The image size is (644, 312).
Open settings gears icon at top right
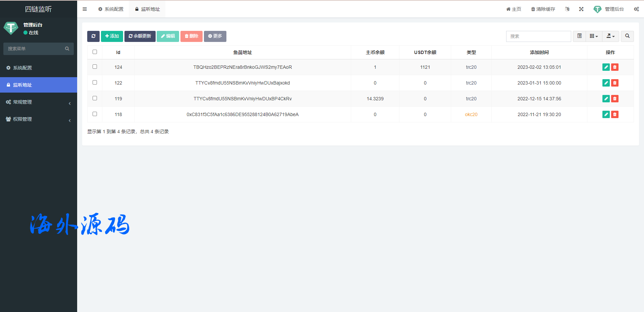[x=636, y=9]
